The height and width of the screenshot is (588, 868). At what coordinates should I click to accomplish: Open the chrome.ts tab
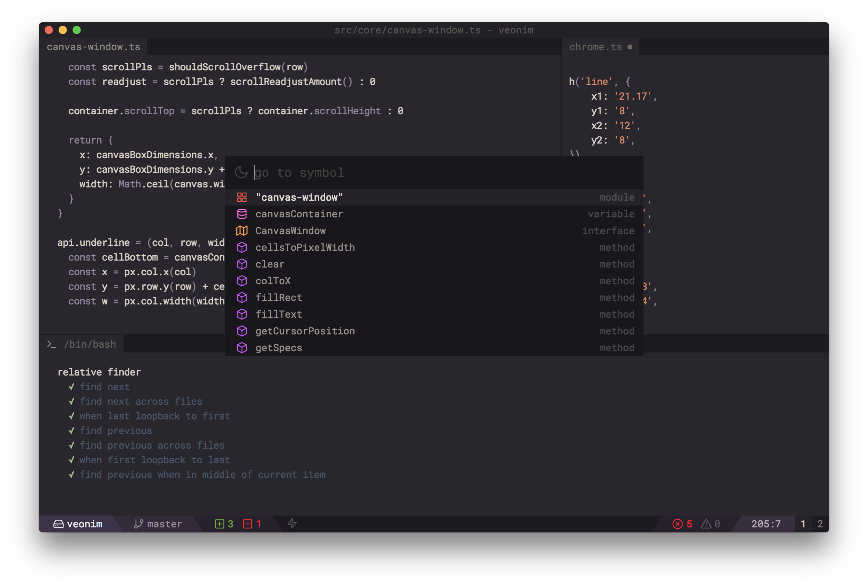(595, 47)
